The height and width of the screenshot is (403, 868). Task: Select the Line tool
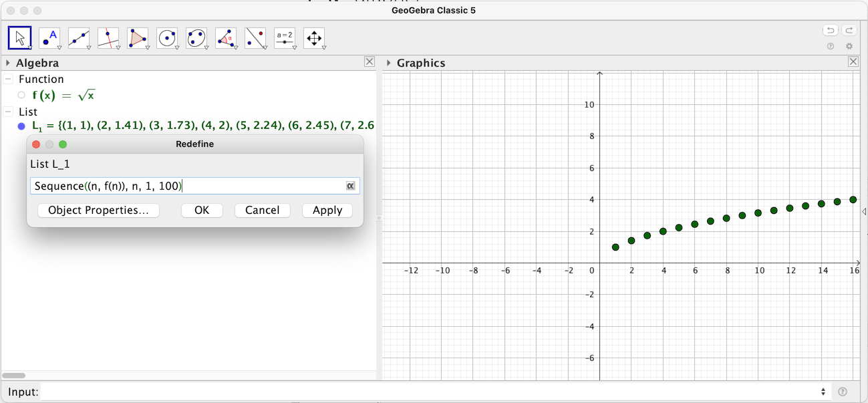(79, 38)
